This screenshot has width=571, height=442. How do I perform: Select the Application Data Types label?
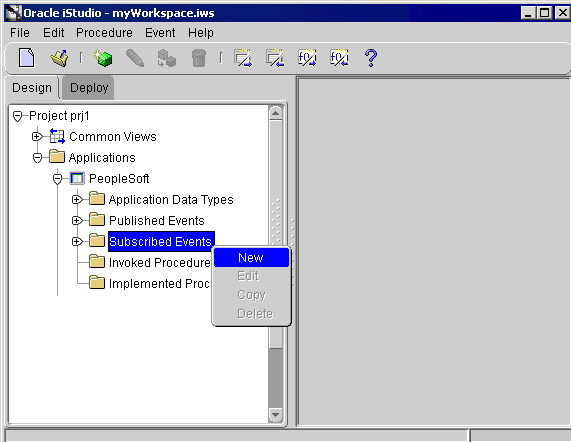click(171, 200)
